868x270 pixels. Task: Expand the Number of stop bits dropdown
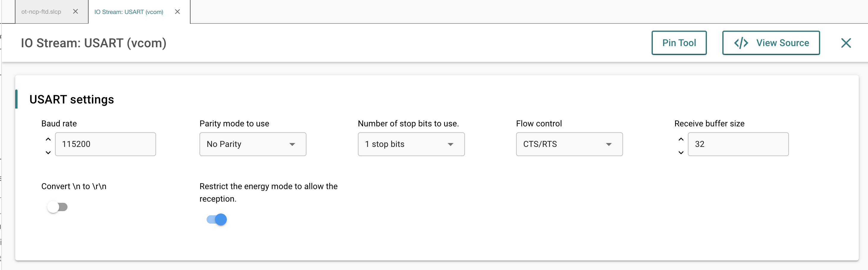tap(411, 144)
